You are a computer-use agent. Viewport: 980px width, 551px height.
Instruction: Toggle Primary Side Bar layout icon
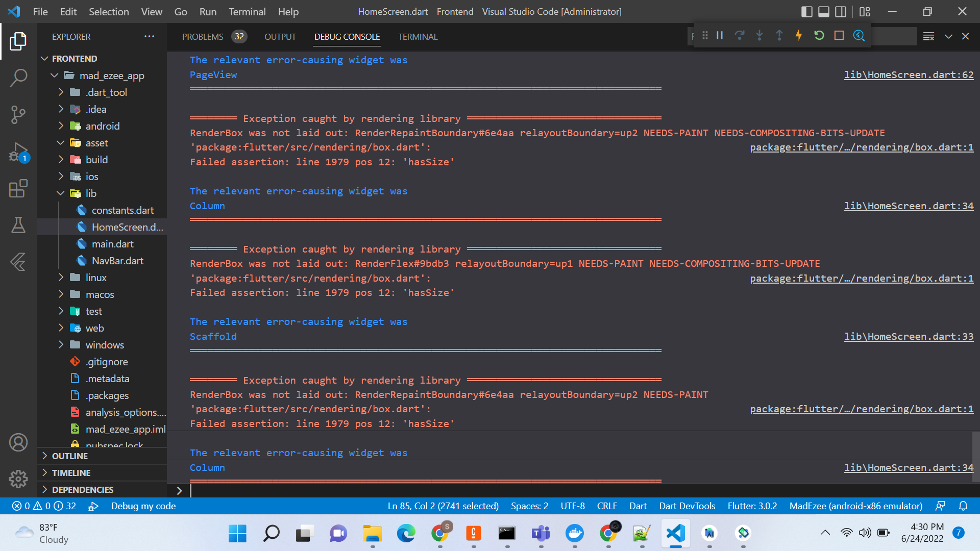[x=807, y=11]
